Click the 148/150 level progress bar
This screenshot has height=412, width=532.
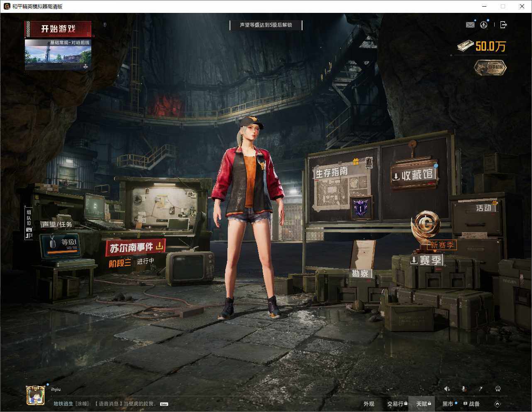click(x=61, y=251)
